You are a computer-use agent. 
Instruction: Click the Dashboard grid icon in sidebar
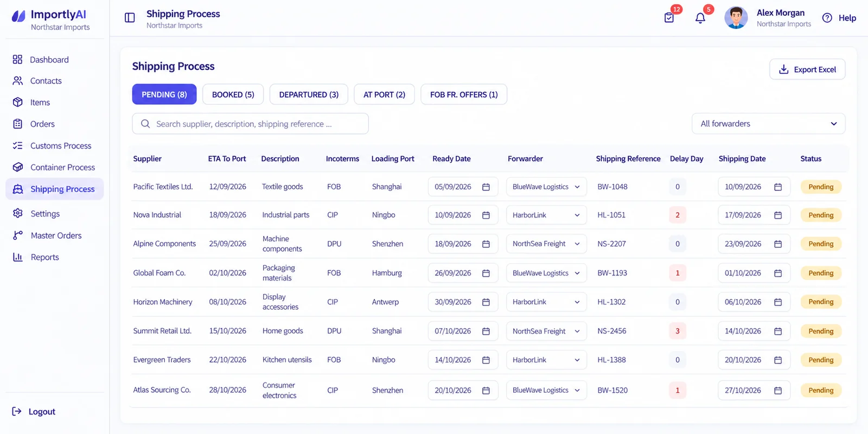tap(18, 60)
